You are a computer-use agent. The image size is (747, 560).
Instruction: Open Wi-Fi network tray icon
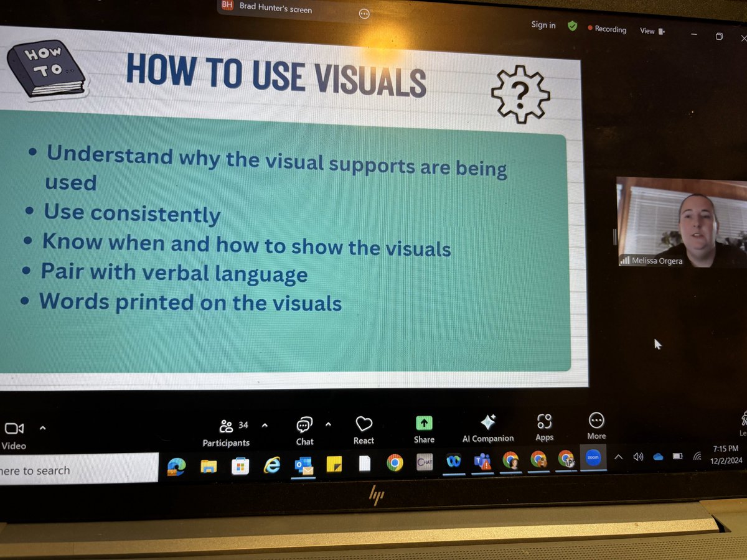(699, 455)
